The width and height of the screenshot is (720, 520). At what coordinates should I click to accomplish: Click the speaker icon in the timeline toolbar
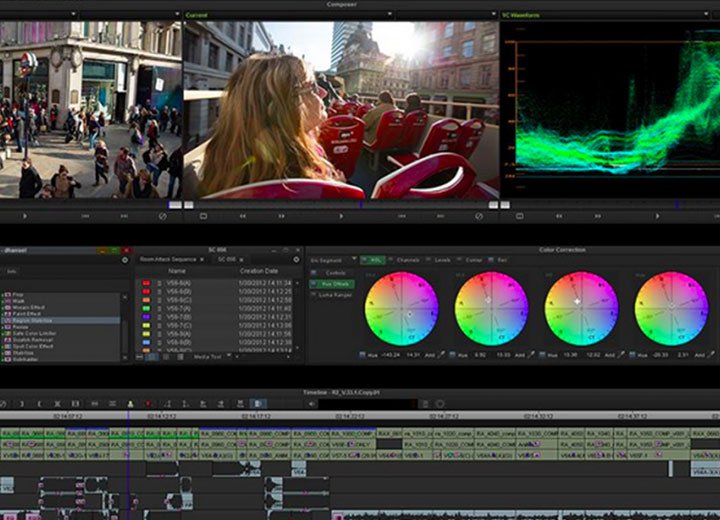click(x=312, y=404)
